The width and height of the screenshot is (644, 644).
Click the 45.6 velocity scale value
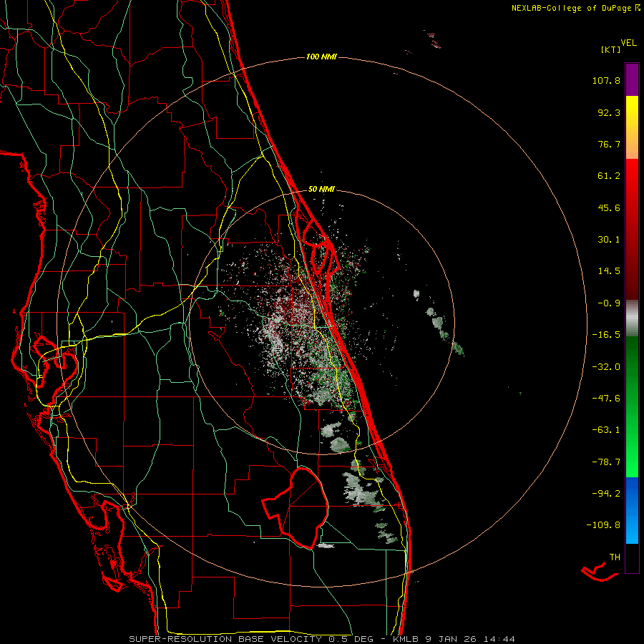coord(609,208)
